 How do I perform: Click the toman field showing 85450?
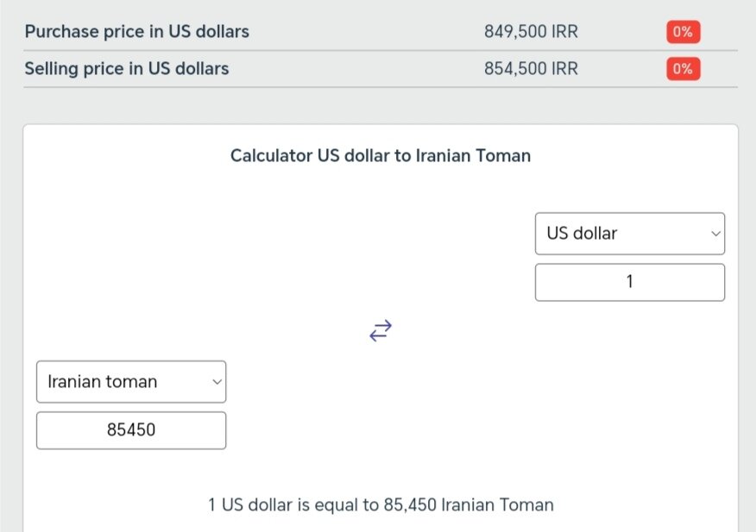click(130, 429)
